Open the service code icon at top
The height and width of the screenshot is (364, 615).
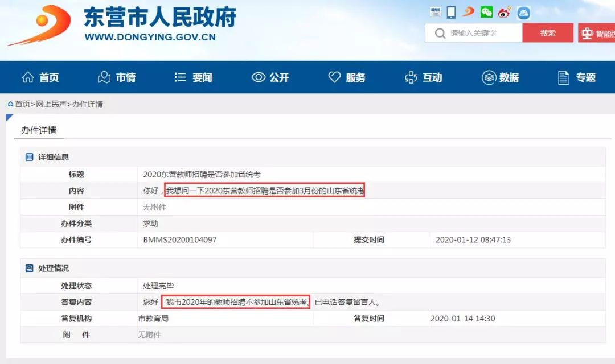[x=436, y=12]
